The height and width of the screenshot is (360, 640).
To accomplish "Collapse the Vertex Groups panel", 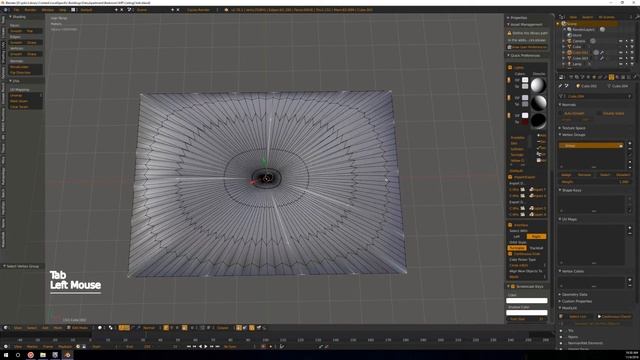I will 573,134.
